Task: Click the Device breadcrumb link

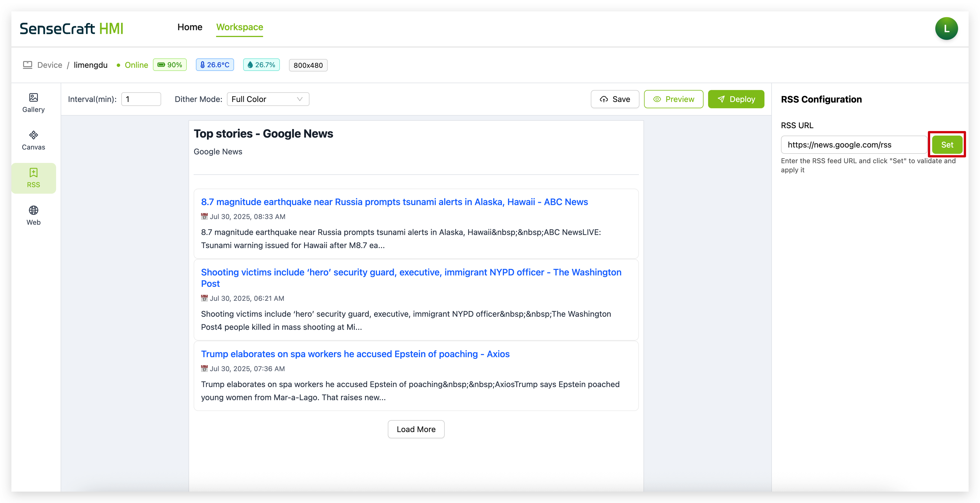Action: (x=50, y=65)
